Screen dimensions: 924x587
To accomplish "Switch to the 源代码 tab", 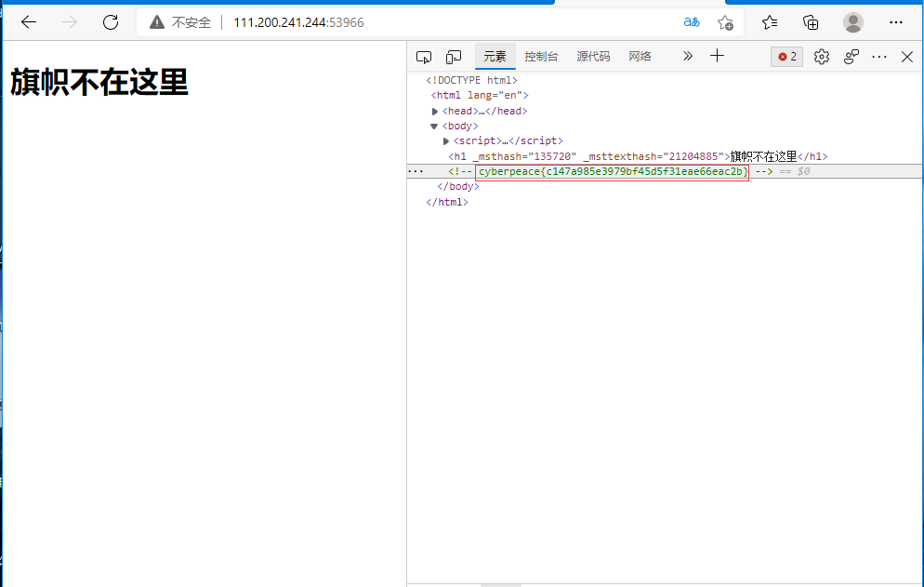I will tap(593, 57).
